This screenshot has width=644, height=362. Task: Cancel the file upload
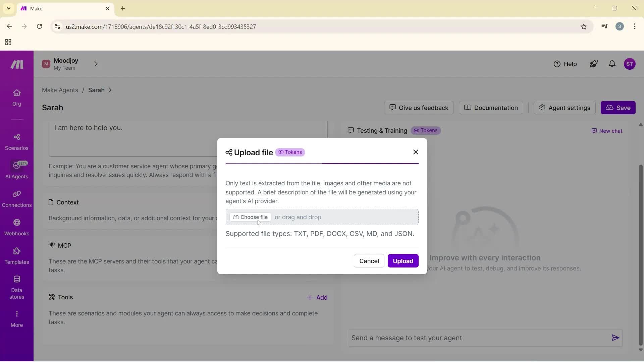[x=369, y=261]
